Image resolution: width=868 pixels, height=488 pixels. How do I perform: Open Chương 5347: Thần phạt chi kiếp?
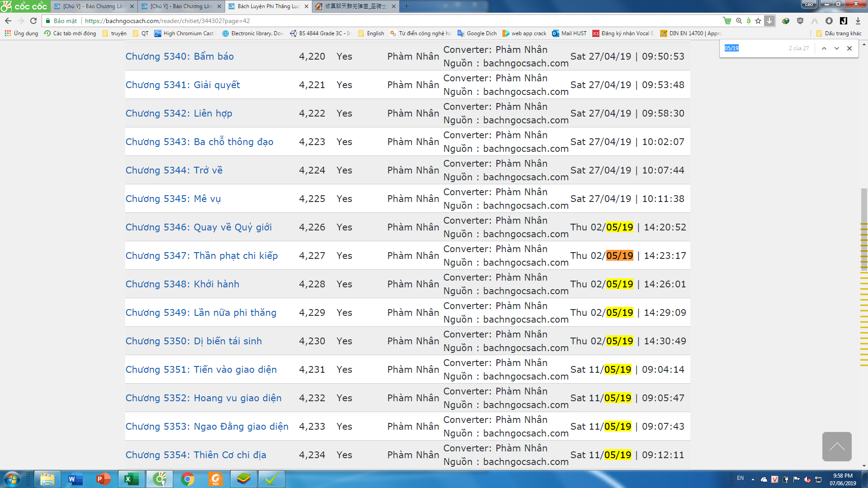click(x=202, y=256)
